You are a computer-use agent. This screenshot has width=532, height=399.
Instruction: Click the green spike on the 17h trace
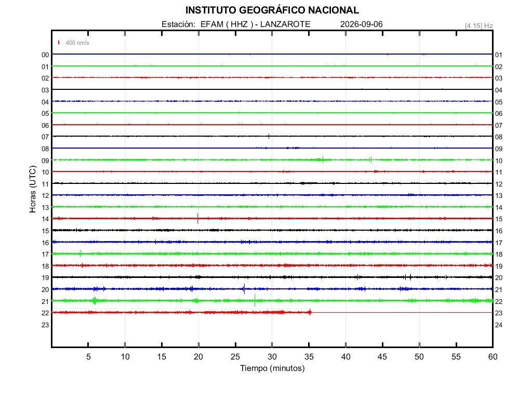[81, 254]
